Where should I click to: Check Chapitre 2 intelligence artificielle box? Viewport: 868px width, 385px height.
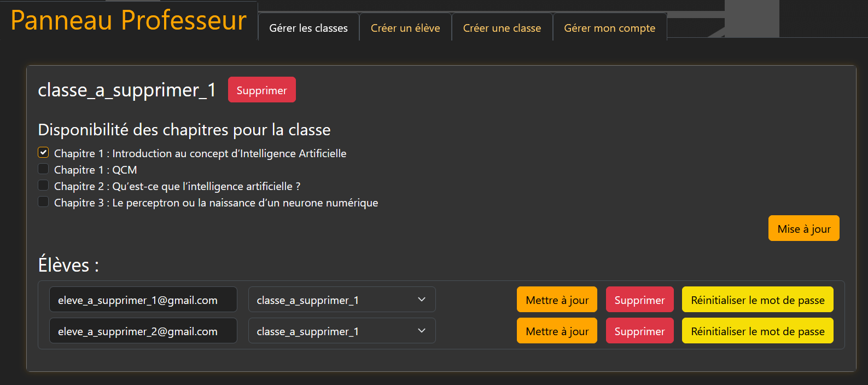[43, 185]
